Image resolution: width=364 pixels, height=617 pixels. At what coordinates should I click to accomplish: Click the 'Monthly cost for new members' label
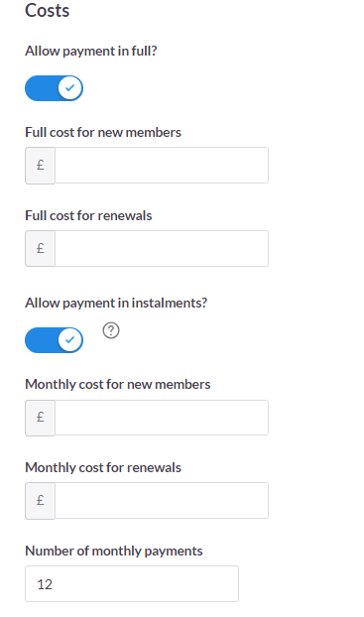(x=118, y=384)
